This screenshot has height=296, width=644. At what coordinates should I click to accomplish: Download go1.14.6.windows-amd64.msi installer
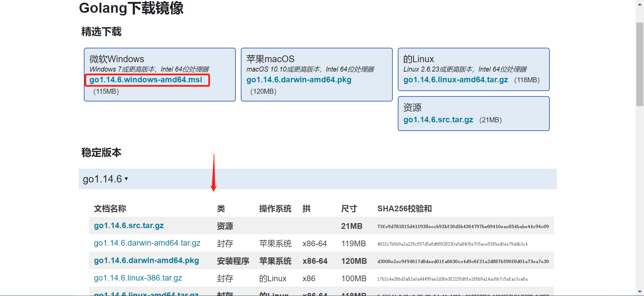tap(146, 80)
